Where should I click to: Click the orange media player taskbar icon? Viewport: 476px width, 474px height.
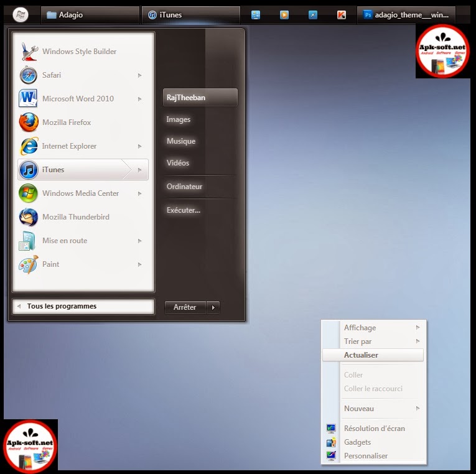pyautogui.click(x=284, y=14)
